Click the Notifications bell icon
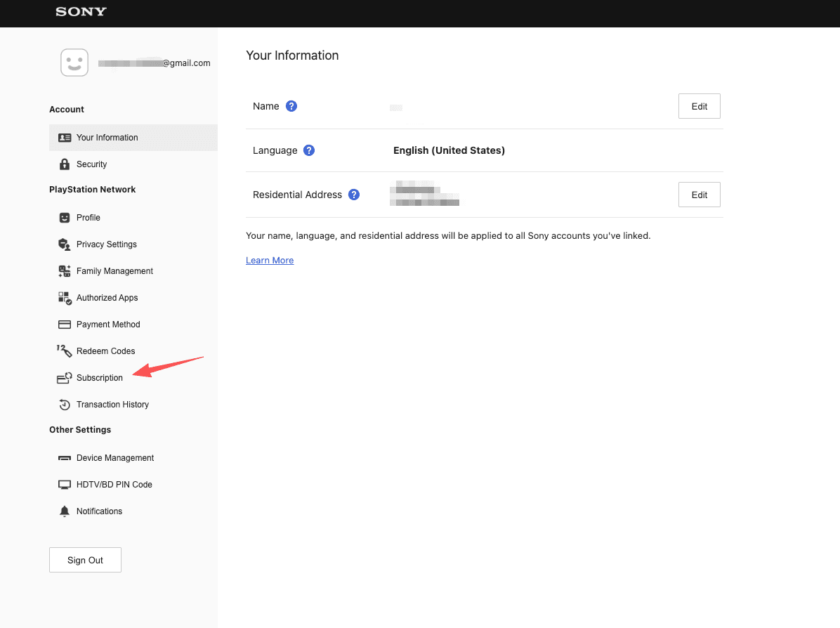This screenshot has height=628, width=840. (x=65, y=511)
